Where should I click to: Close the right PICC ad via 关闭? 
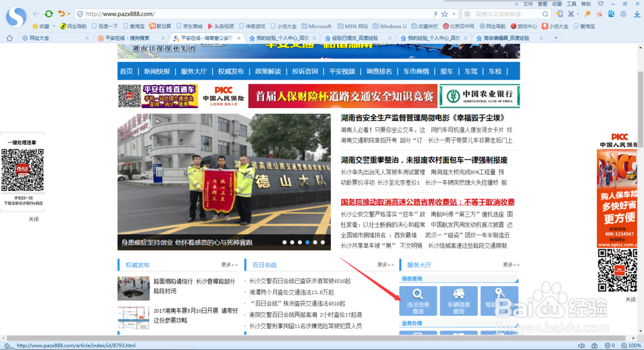(x=630, y=300)
